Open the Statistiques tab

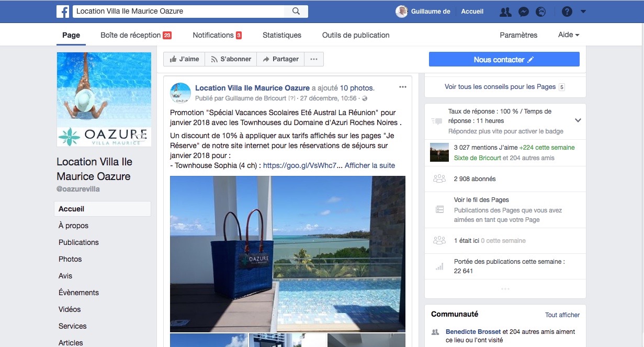click(281, 35)
